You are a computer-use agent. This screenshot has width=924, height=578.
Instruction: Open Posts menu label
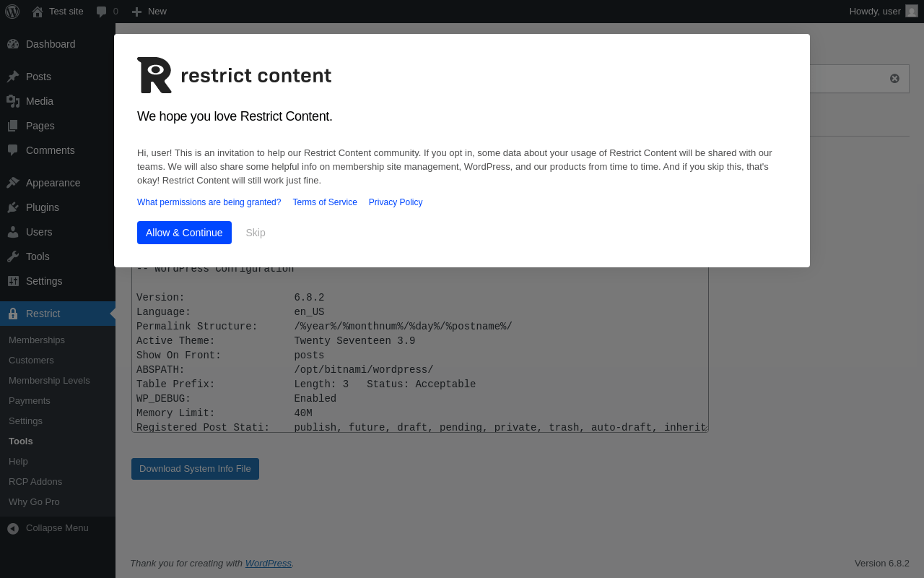pyautogui.click(x=38, y=77)
